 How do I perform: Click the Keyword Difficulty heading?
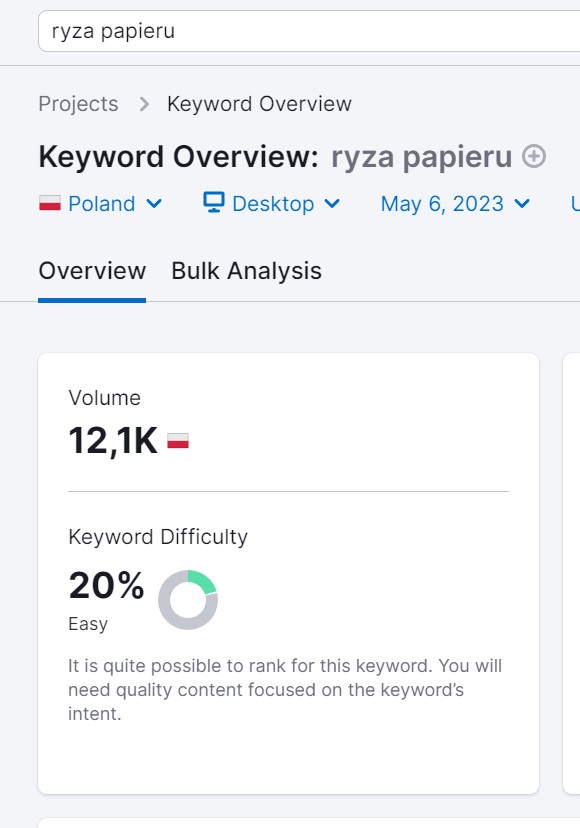pyautogui.click(x=158, y=537)
